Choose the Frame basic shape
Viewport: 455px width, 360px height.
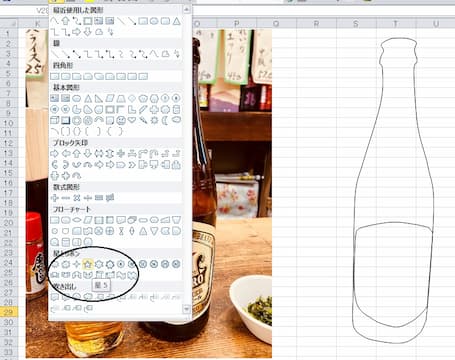(x=110, y=109)
